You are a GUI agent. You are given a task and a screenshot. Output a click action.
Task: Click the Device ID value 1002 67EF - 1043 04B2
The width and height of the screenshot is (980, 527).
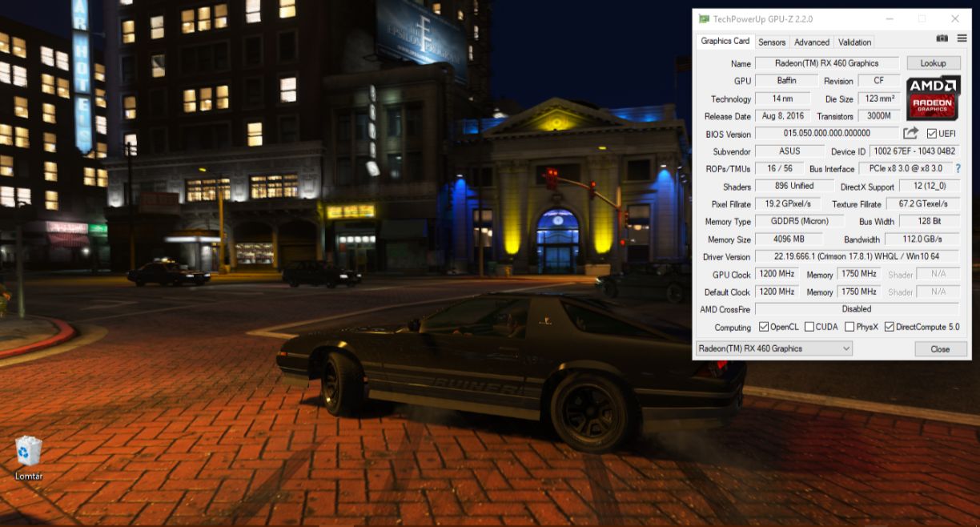tap(915, 151)
